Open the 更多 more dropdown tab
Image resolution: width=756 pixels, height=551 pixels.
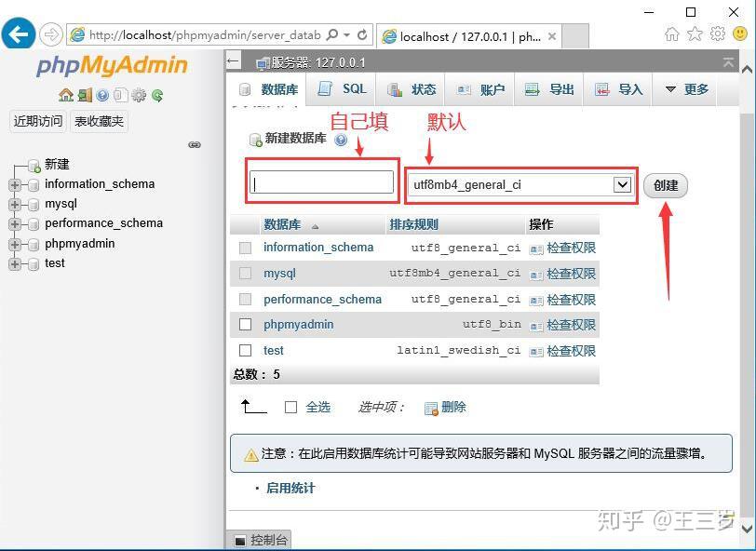coord(686,89)
